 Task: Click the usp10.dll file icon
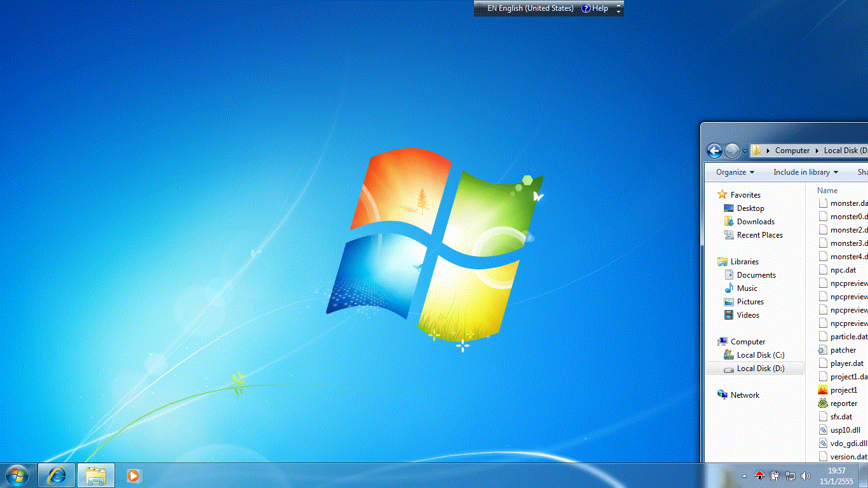(x=823, y=430)
